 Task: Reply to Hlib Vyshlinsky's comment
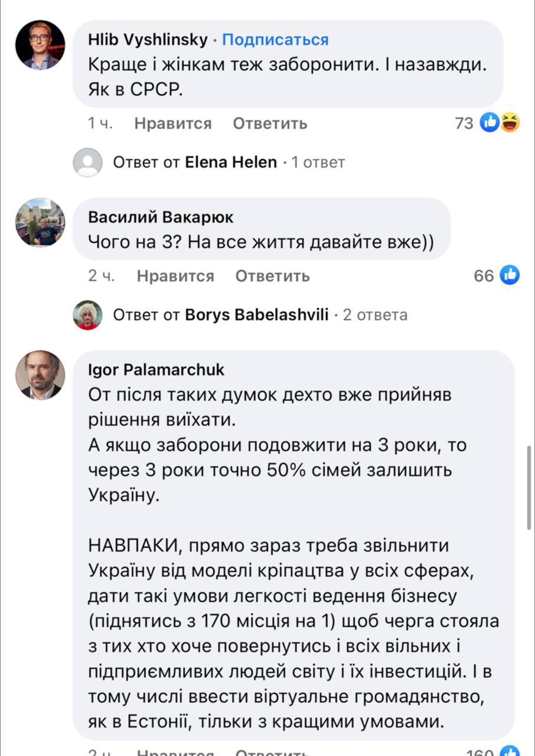pos(270,123)
